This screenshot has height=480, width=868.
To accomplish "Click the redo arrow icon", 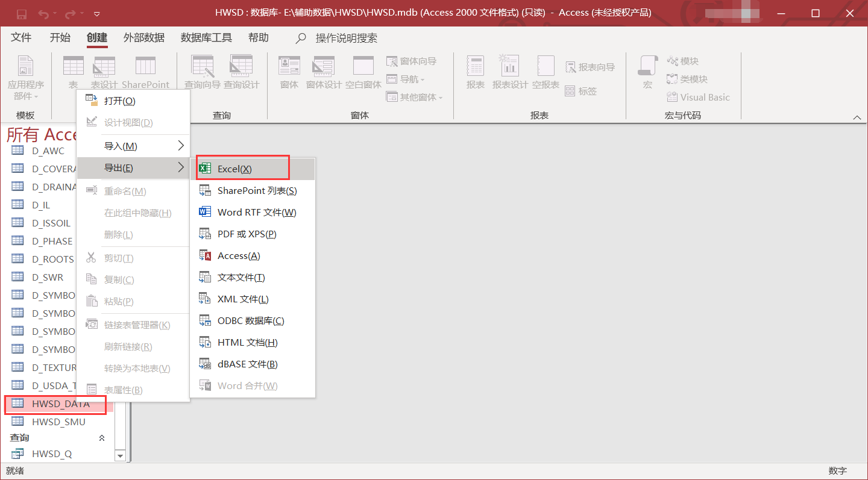I will coord(70,13).
